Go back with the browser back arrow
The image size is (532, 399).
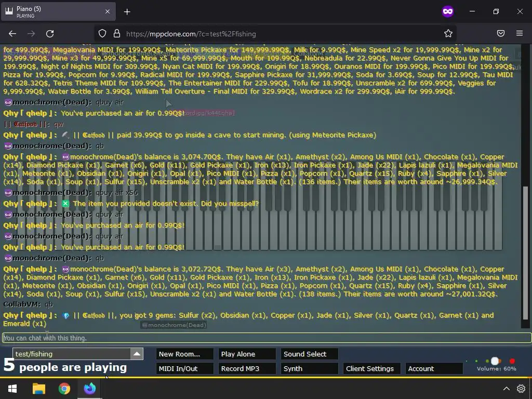12,34
